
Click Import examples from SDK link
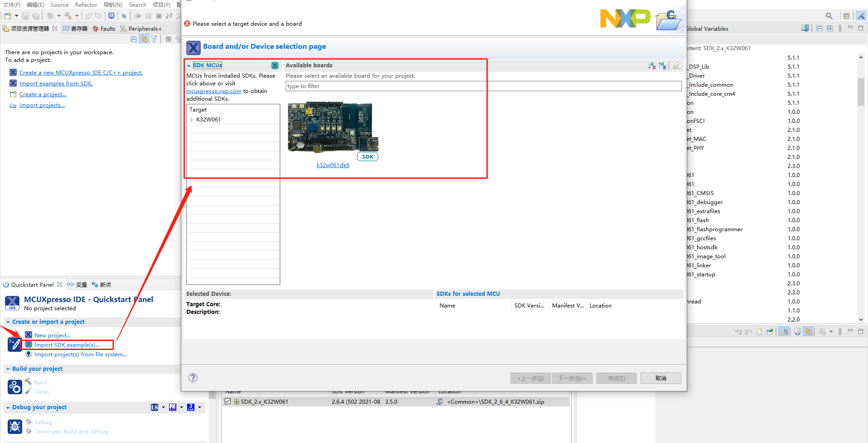click(56, 84)
